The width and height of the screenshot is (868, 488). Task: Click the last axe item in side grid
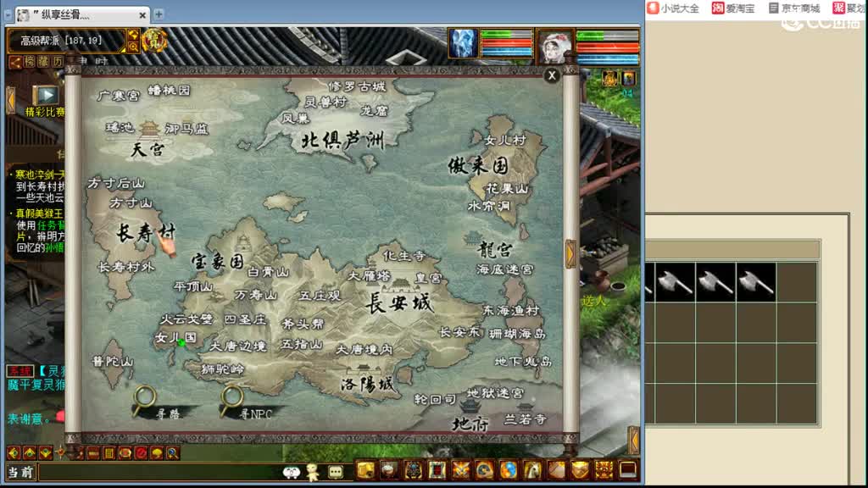tap(756, 281)
